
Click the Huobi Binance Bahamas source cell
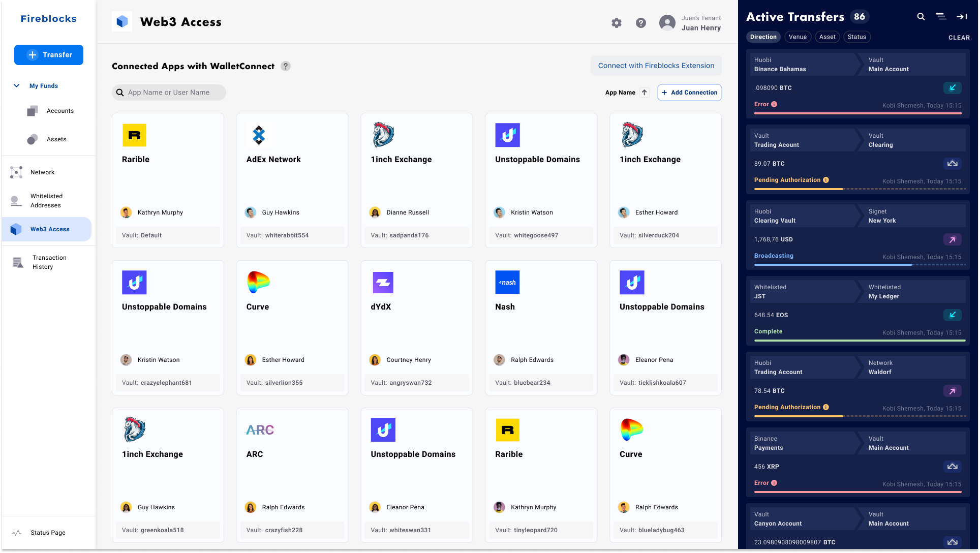(x=803, y=65)
